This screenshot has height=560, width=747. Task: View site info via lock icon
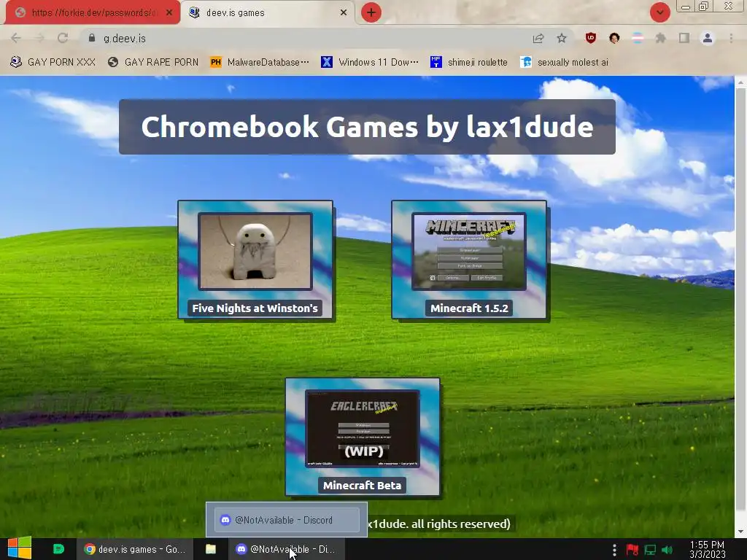(x=91, y=38)
